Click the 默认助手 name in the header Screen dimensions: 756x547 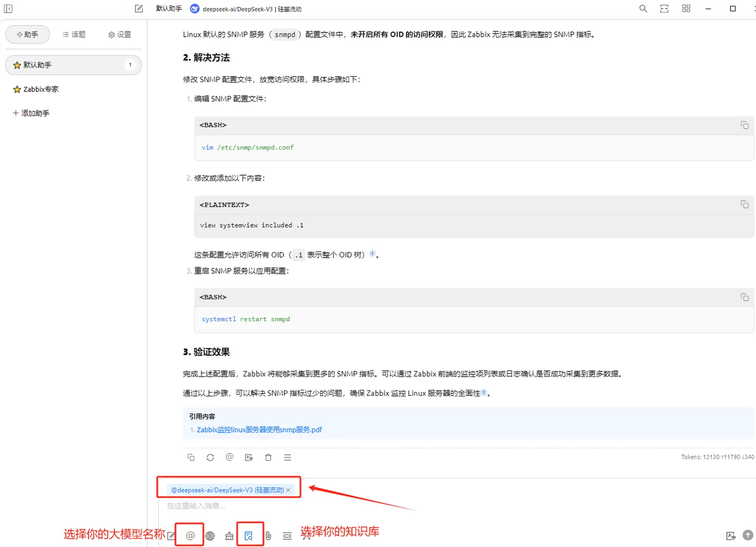click(x=169, y=9)
